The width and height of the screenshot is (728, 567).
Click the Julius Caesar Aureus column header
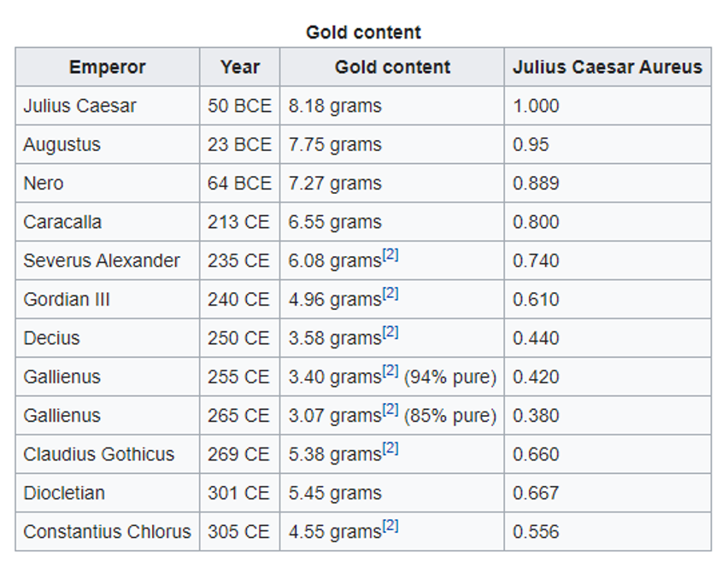pos(608,67)
